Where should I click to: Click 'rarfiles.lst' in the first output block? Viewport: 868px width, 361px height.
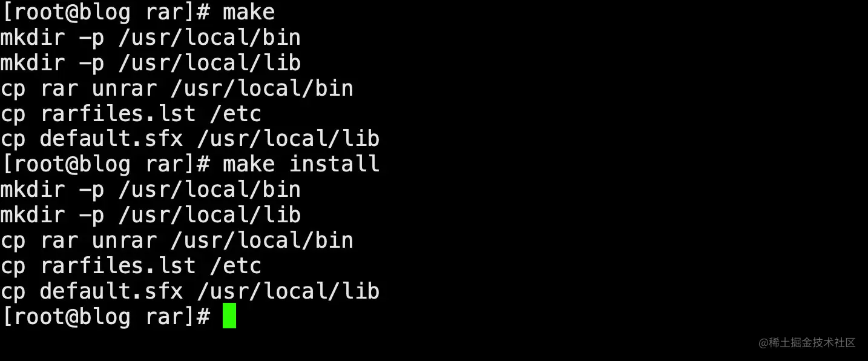pyautogui.click(x=118, y=114)
